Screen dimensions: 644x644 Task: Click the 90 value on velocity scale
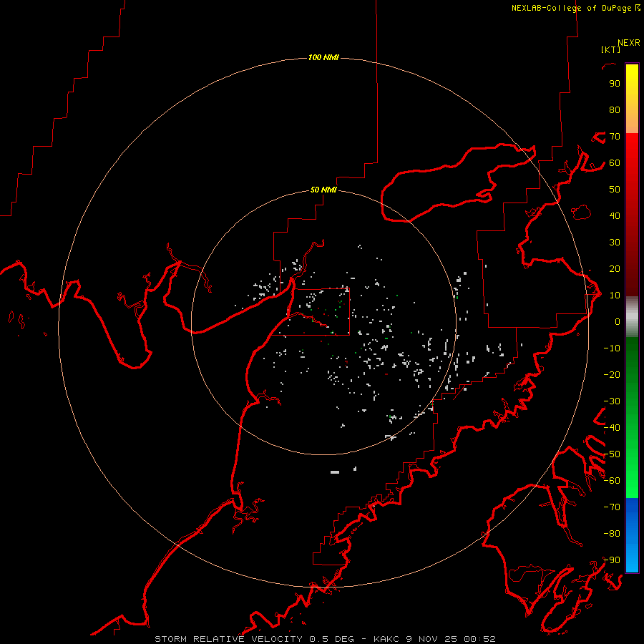tap(615, 84)
